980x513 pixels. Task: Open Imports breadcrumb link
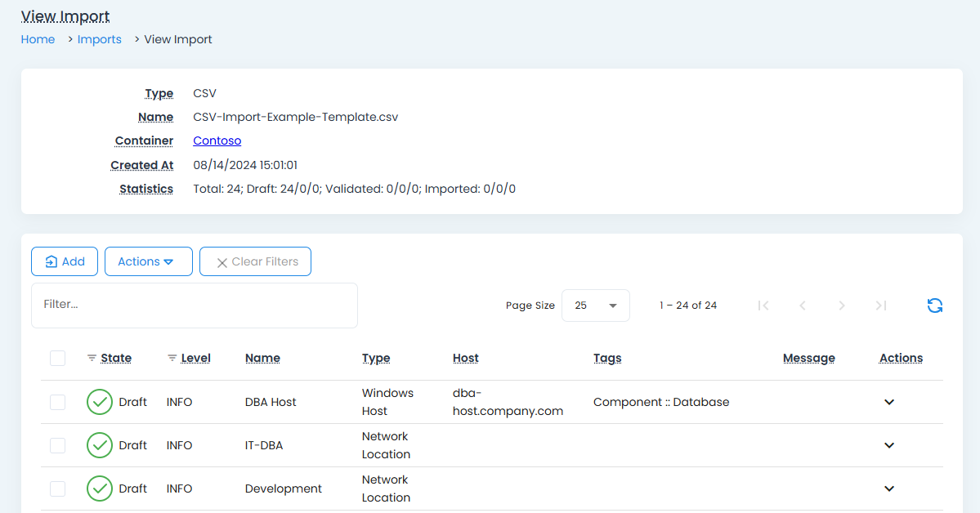click(99, 39)
